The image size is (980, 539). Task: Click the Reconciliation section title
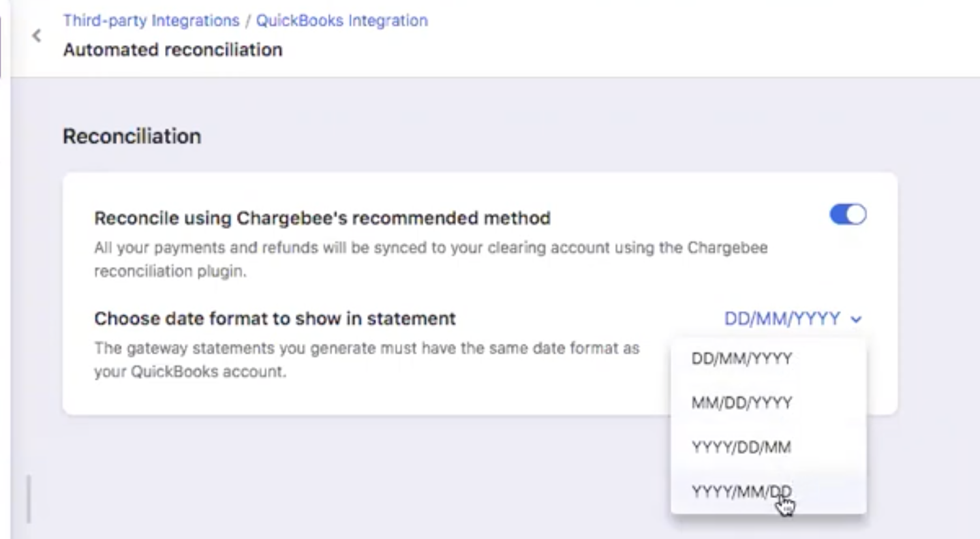pos(130,136)
